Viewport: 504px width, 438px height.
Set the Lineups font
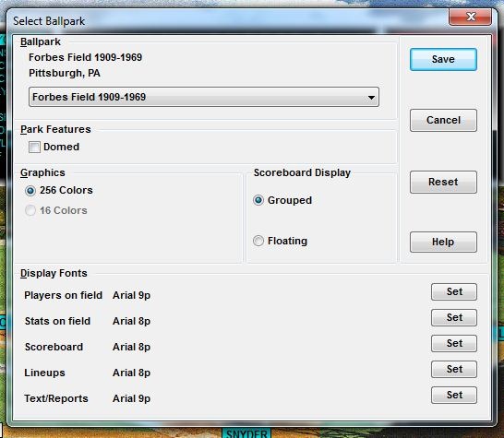coord(454,369)
